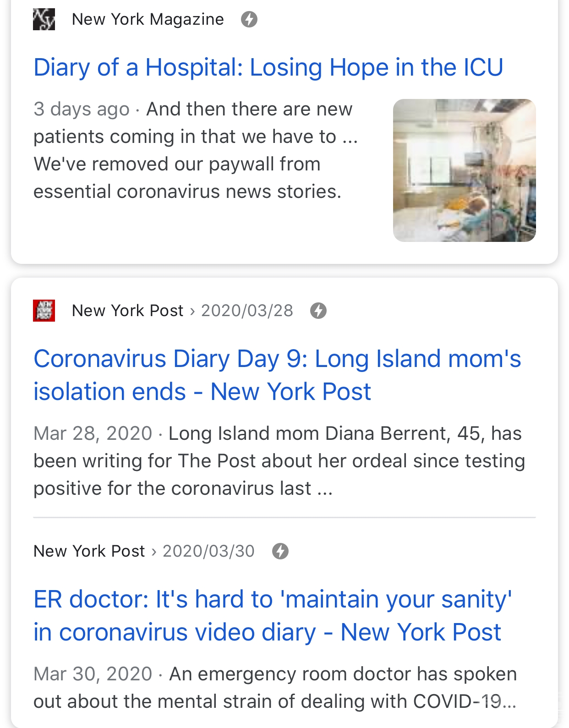Click the "3 days ago" timestamp

(x=82, y=109)
